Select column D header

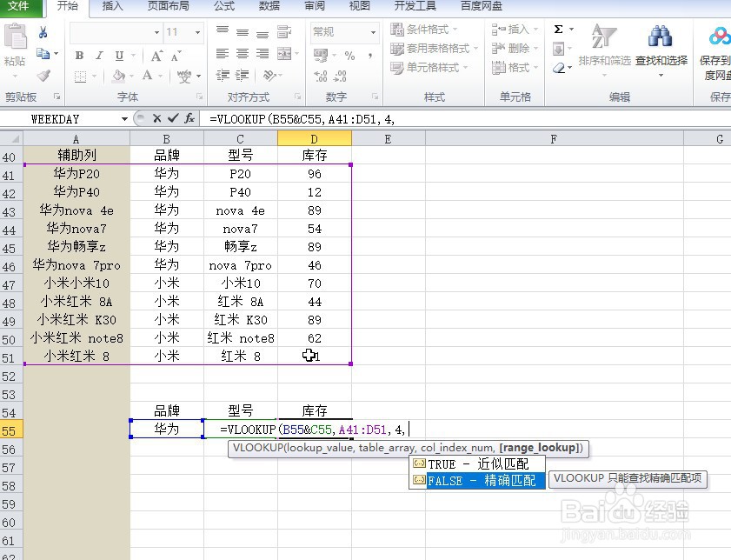[315, 139]
